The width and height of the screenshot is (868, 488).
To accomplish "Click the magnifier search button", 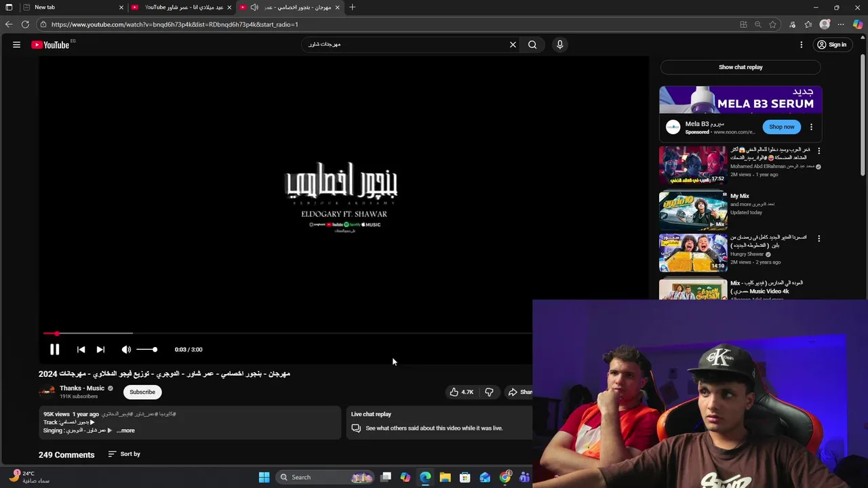I will (x=532, y=45).
